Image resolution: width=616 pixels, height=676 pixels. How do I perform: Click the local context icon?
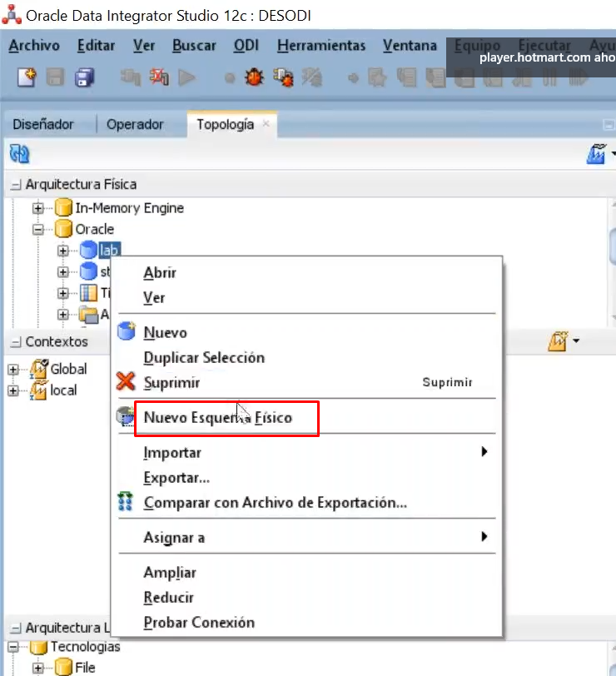click(38, 390)
